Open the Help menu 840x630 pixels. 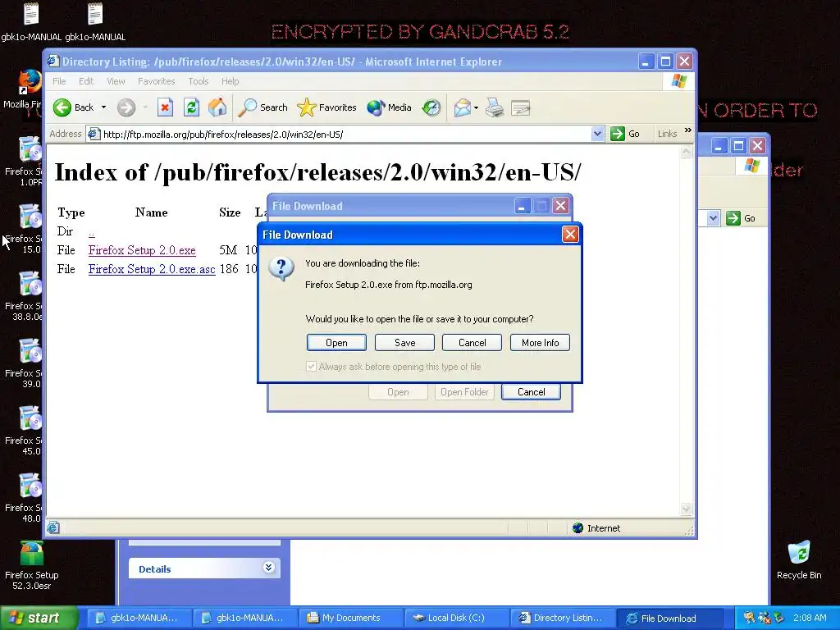[230, 81]
